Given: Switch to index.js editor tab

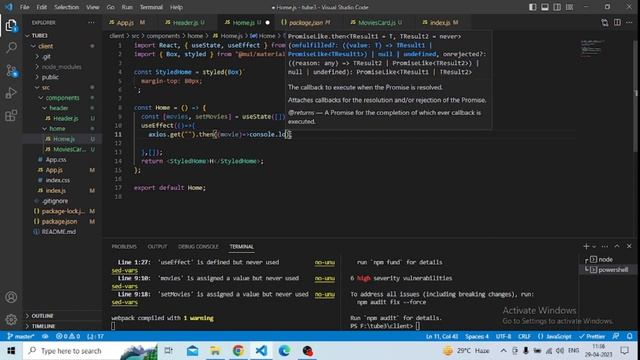Looking at the screenshot, I should [440, 22].
